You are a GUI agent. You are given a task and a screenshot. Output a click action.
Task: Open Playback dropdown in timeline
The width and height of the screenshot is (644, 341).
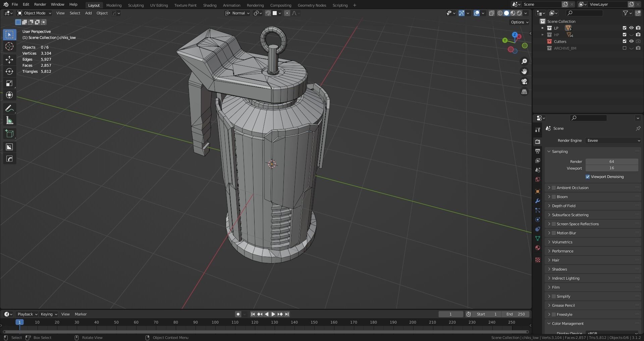(27, 314)
